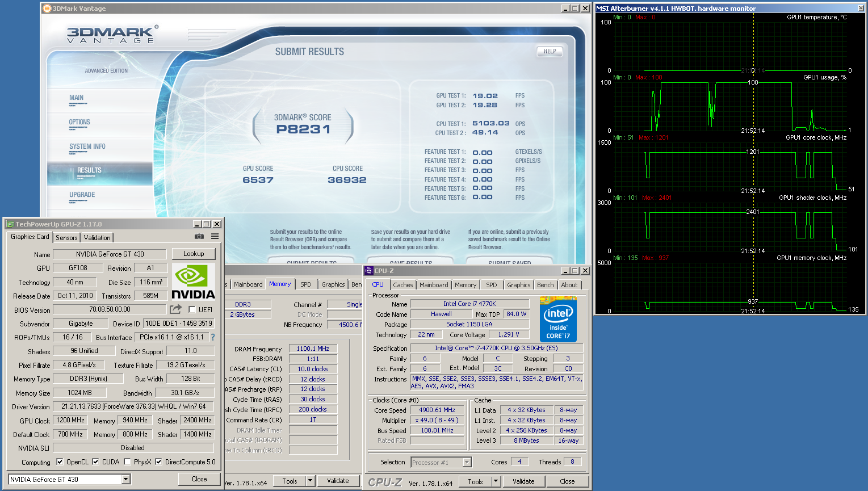Open the Mainboard tab in front CPU-Z
The height and width of the screenshot is (491, 868).
[x=434, y=285]
